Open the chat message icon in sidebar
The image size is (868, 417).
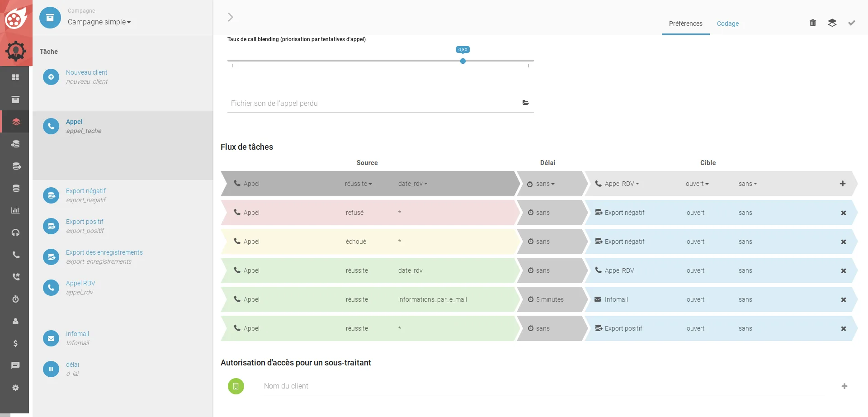tap(15, 365)
